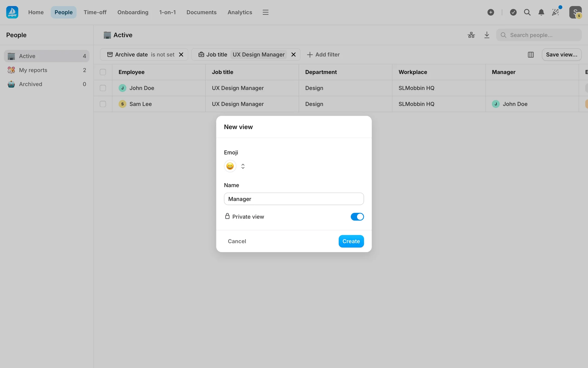Click the global search magnifier icon
Screen dimensions: 588x368
pyautogui.click(x=527, y=12)
